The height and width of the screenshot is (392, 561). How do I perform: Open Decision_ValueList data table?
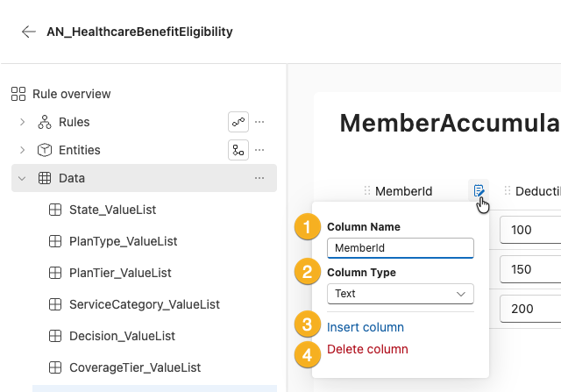click(122, 336)
